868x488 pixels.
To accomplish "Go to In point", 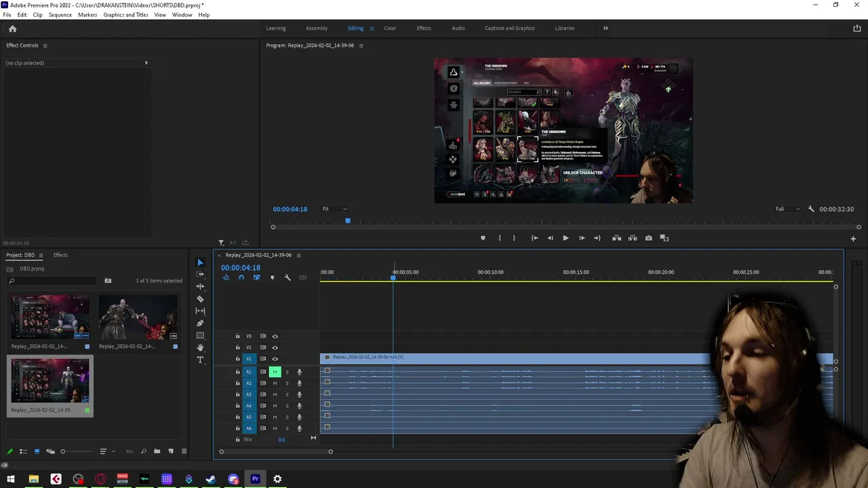I will [534, 238].
